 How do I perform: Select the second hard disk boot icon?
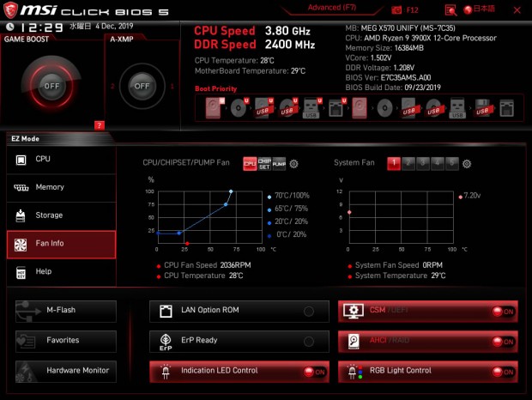click(x=360, y=108)
